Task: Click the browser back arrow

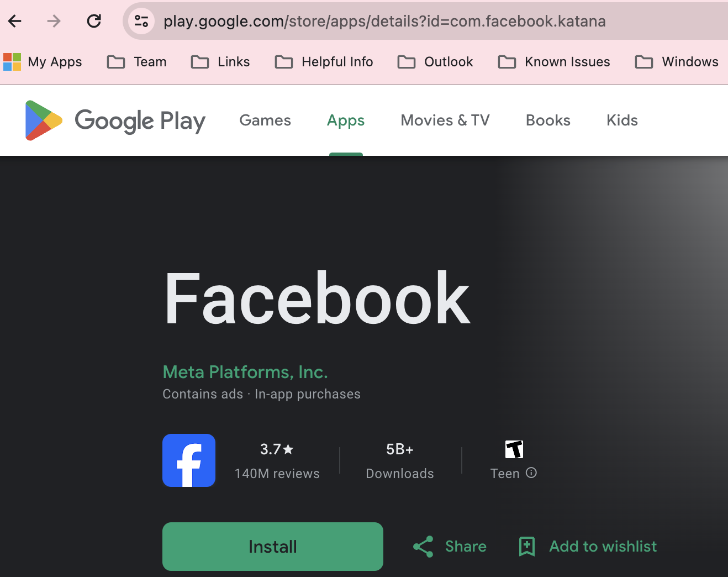Action: [15, 22]
